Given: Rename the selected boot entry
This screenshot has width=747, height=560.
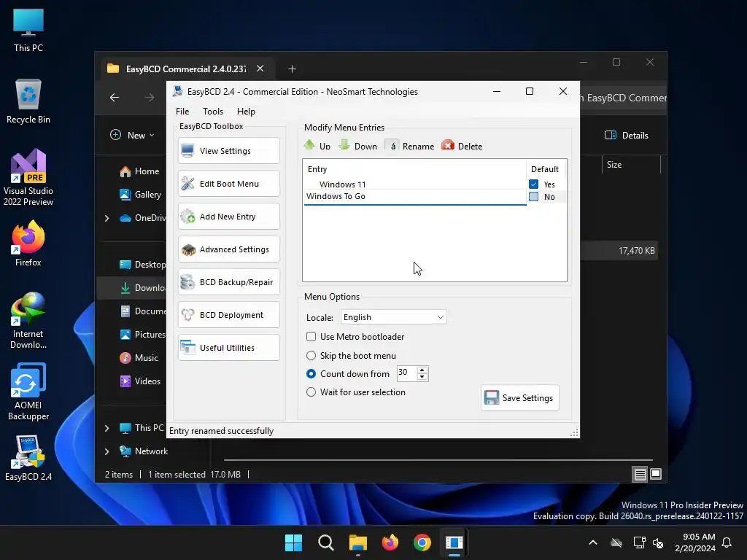Looking at the screenshot, I should click(x=410, y=146).
